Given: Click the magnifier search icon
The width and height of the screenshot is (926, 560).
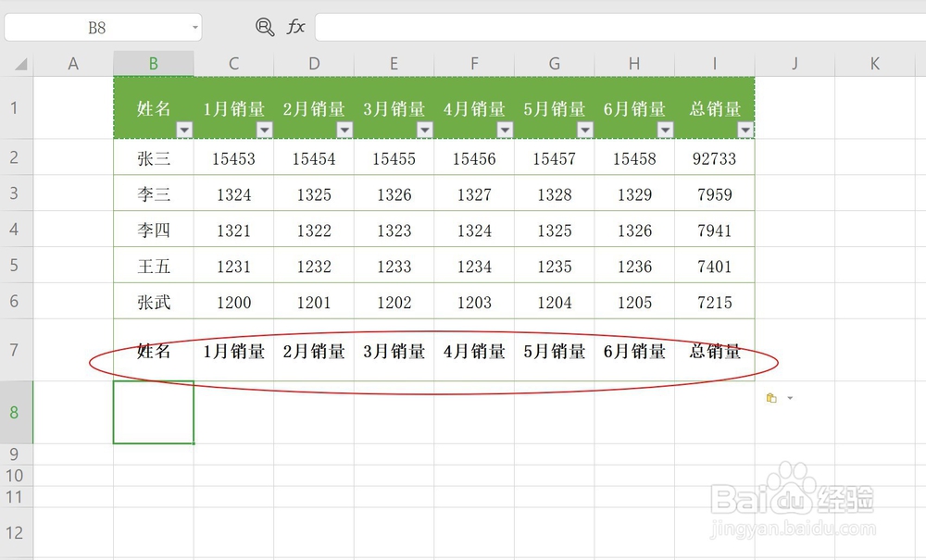Looking at the screenshot, I should tap(263, 27).
